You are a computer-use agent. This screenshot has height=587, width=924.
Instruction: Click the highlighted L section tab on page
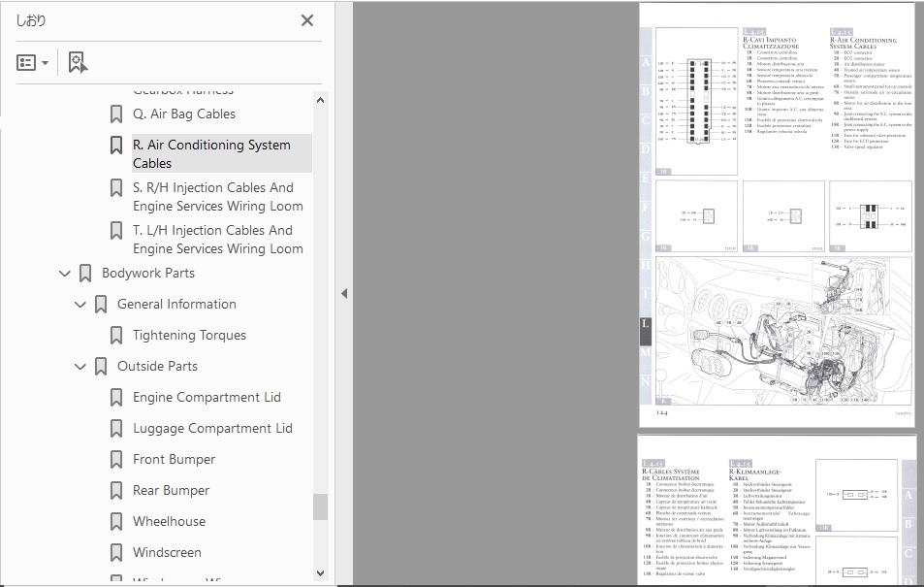tap(646, 332)
